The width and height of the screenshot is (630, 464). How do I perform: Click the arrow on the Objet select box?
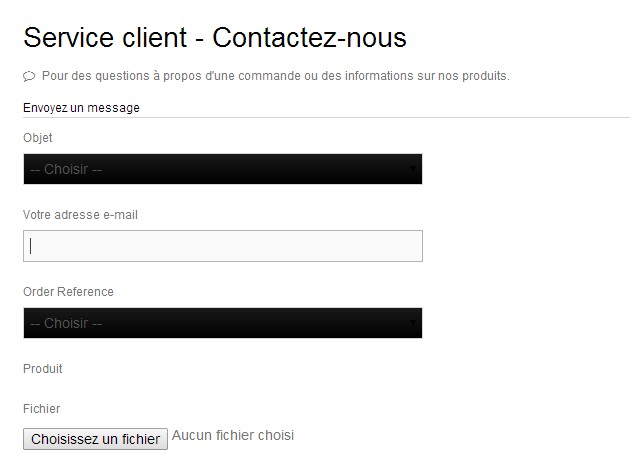[413, 169]
